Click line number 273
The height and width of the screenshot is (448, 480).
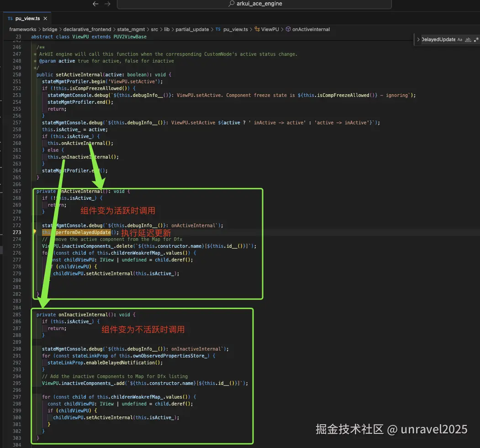click(x=17, y=233)
